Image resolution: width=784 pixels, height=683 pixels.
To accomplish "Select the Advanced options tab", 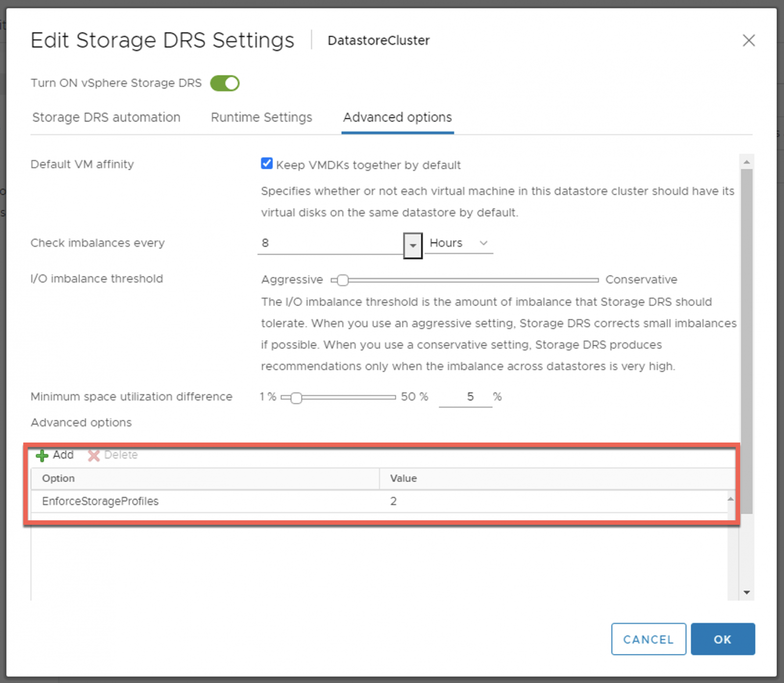I will tap(397, 117).
